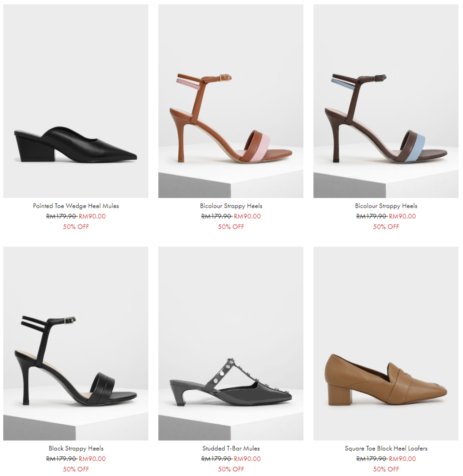
Task: Click 50% OFF label under Square Toe Loafers
Action: (386, 469)
